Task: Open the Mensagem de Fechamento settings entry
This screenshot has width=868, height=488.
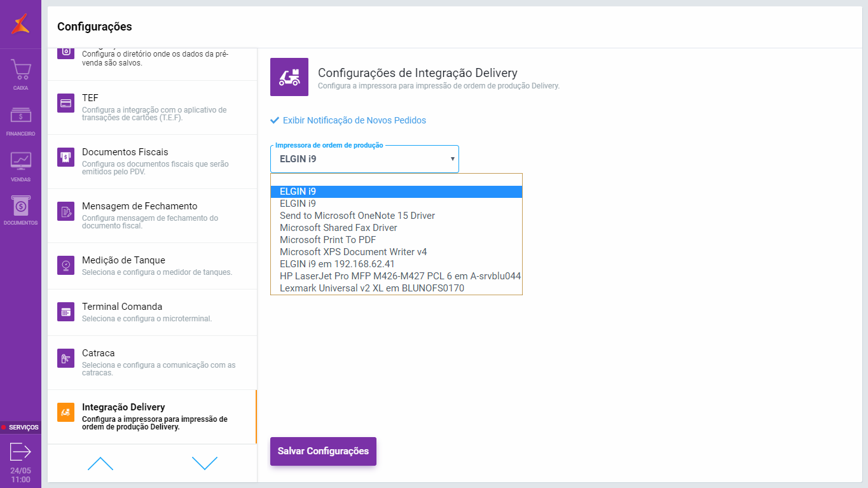Action: [152, 216]
